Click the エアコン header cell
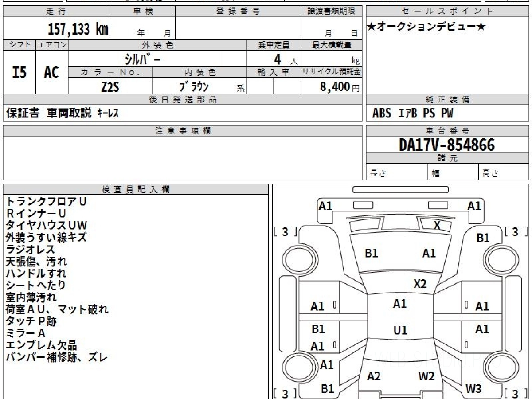This screenshot has width=532, height=399. (x=52, y=45)
